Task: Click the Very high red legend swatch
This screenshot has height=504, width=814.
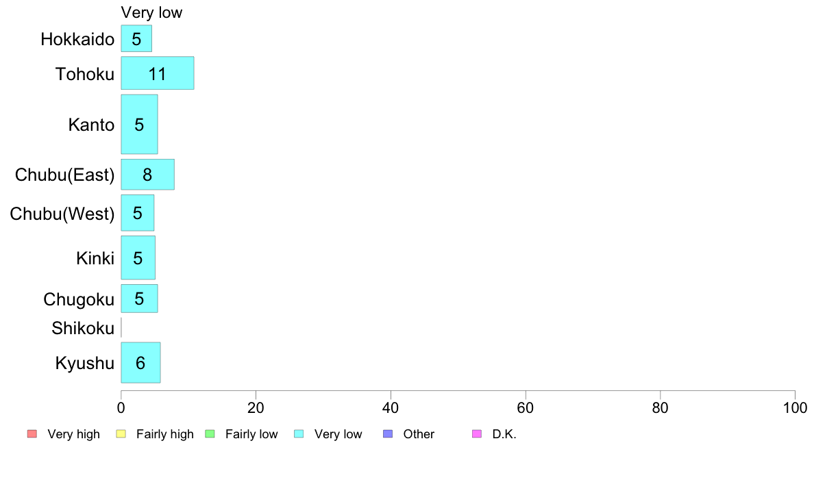Action: pos(32,434)
